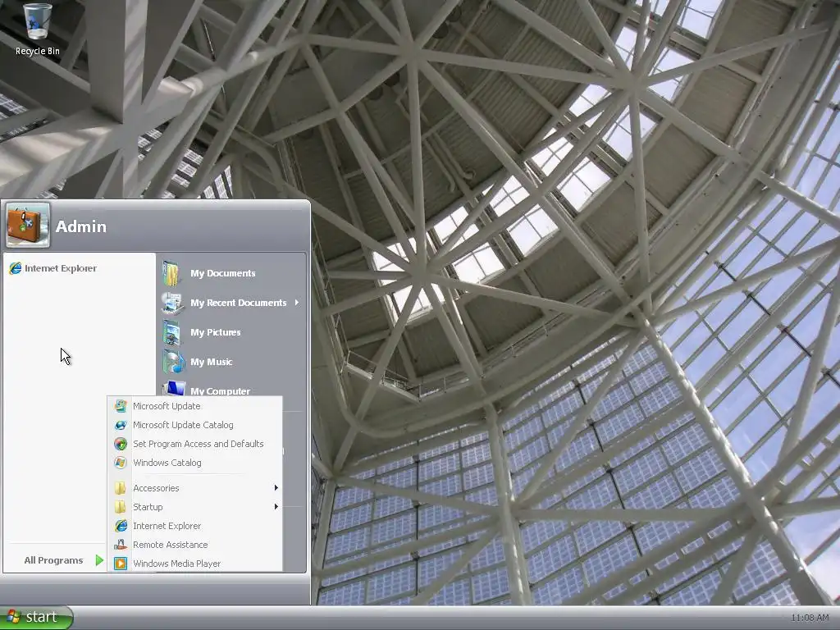This screenshot has height=630, width=840.
Task: Open the My Documents folder icon
Action: 172,273
